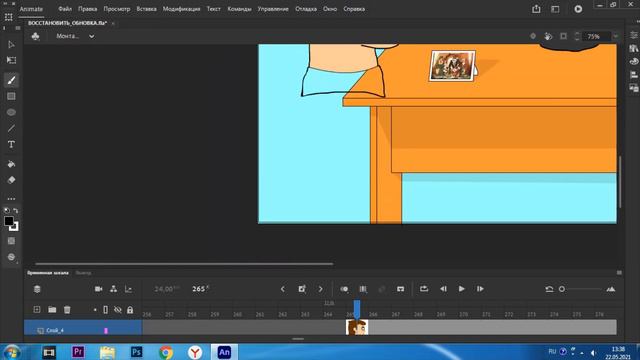Image resolution: width=640 pixels, height=360 pixels.
Task: Open the stage zoom 75% dropdown
Action: coord(616,36)
